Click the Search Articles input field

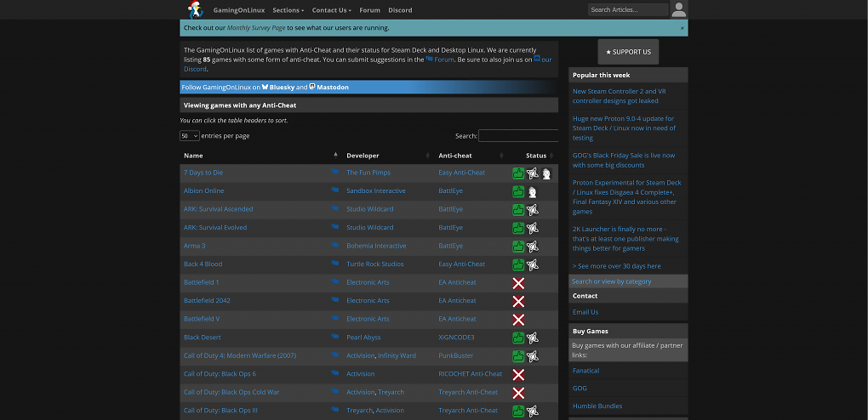click(x=628, y=9)
